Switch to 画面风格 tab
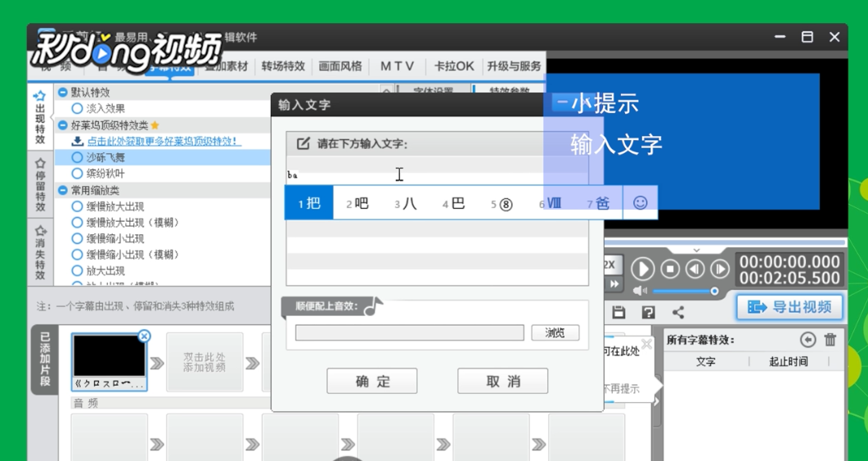This screenshot has height=461, width=868. 340,66
